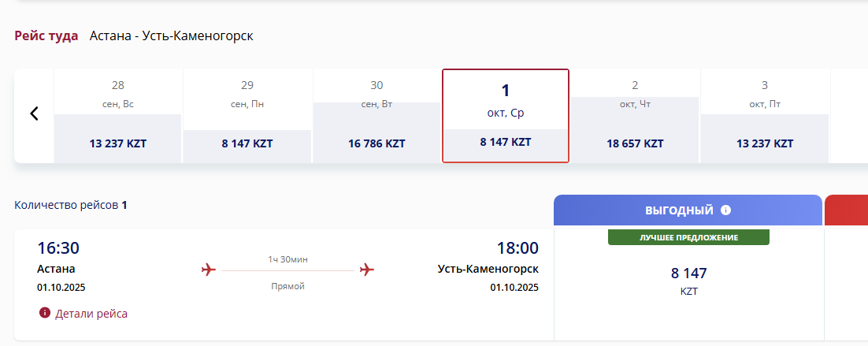
Task: Click the arrival airplane icon near Усть-Каменогорск
Action: (367, 270)
